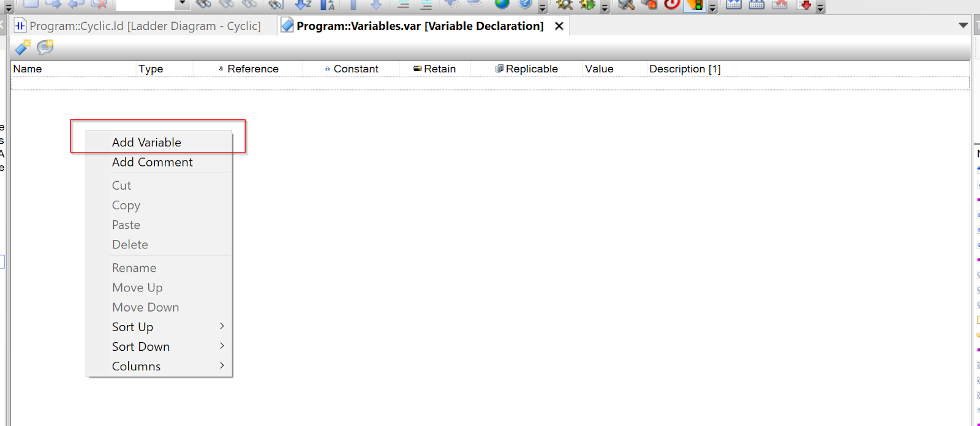Click the gear with green arrow icon
The width and height of the screenshot is (980, 426).
coord(587,4)
